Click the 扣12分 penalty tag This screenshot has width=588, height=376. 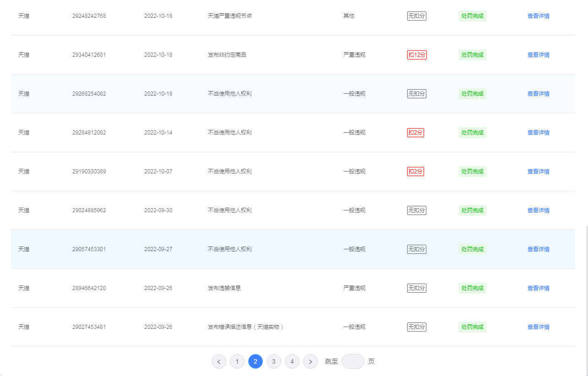tap(417, 55)
